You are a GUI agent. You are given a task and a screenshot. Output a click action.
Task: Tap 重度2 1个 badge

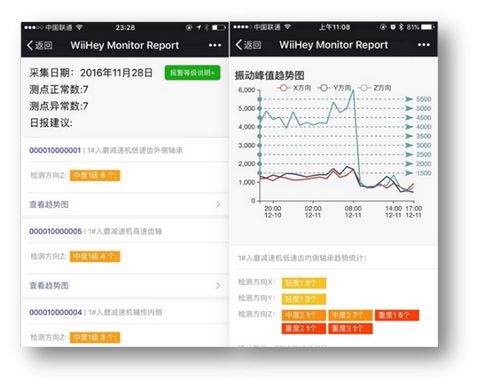pyautogui.click(x=304, y=328)
